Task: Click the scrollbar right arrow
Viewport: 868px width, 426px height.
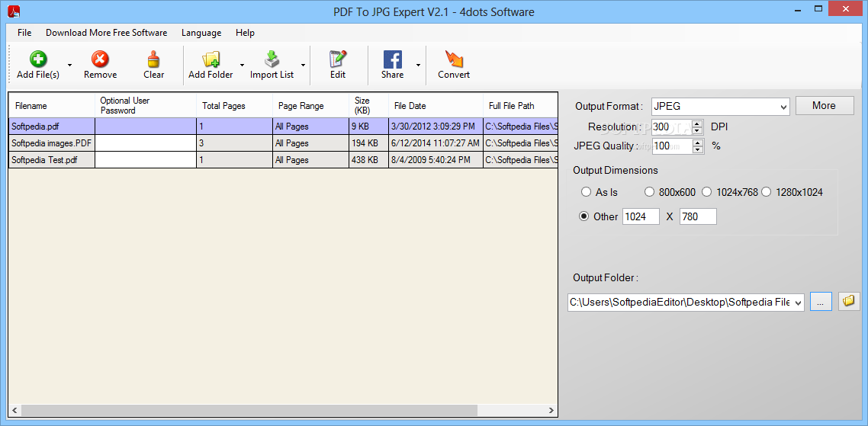Action: coord(551,411)
